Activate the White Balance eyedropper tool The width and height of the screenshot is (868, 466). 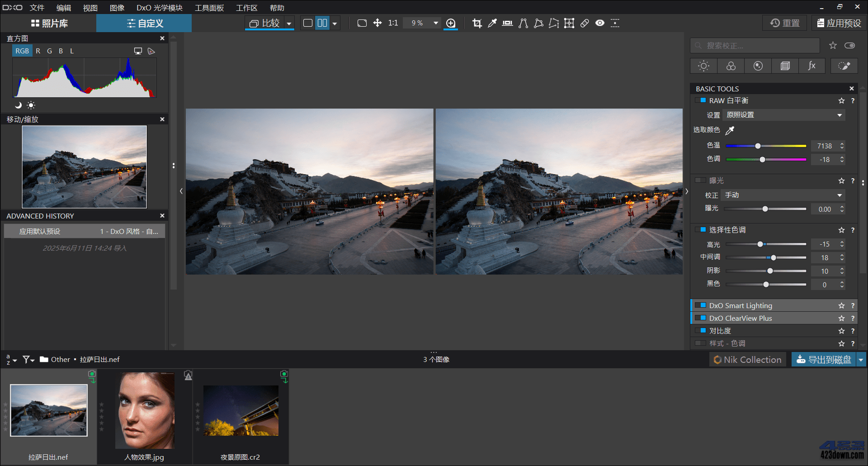point(492,23)
